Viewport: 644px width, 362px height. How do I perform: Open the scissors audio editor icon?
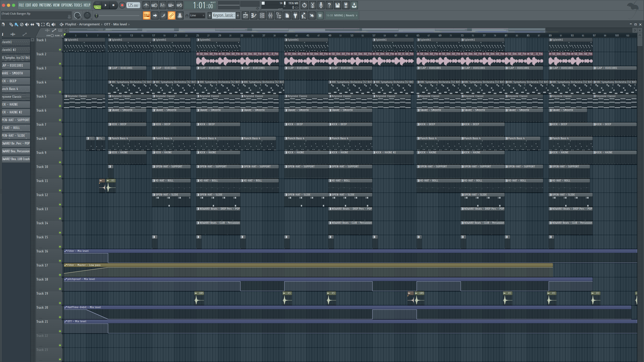312,5
